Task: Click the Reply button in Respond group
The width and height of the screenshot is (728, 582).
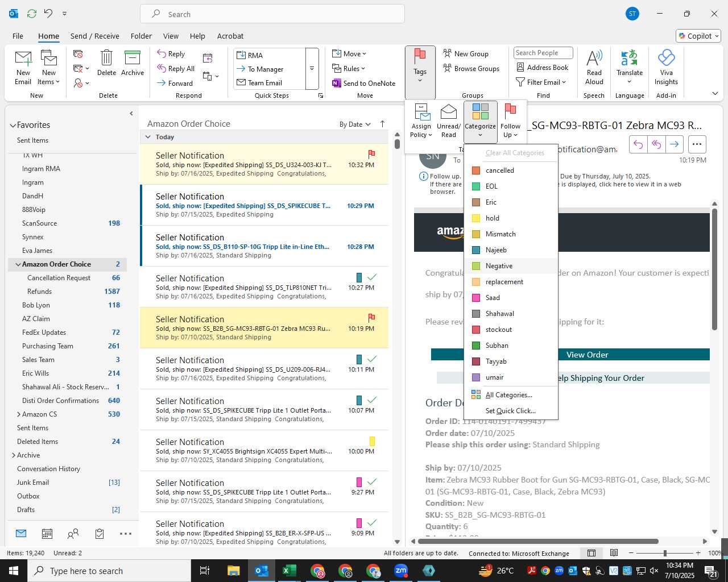Action: pyautogui.click(x=171, y=53)
